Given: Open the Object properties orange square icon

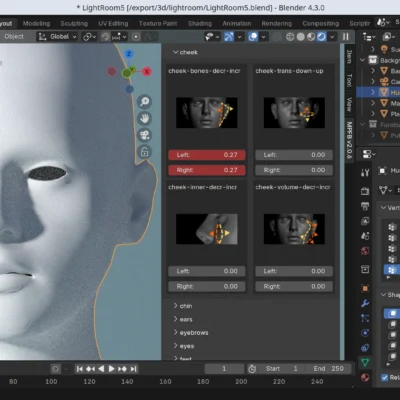Looking at the screenshot, I should [x=365, y=288].
